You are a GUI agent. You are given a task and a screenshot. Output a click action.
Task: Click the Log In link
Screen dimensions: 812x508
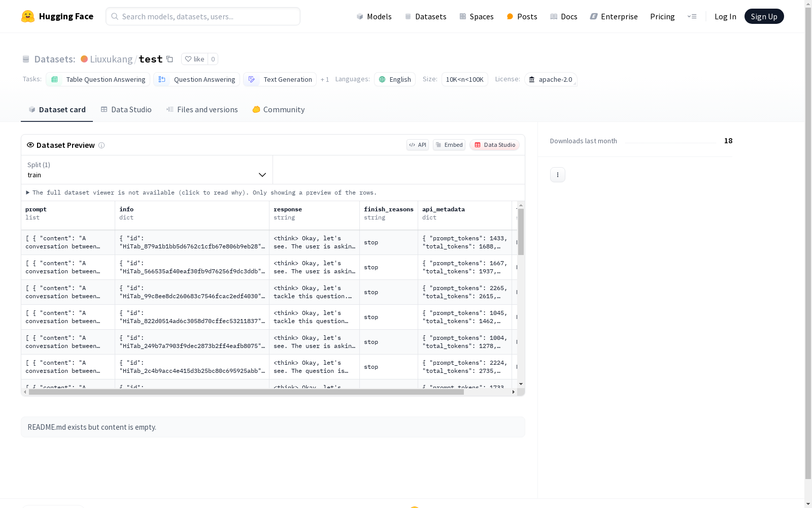click(x=725, y=16)
